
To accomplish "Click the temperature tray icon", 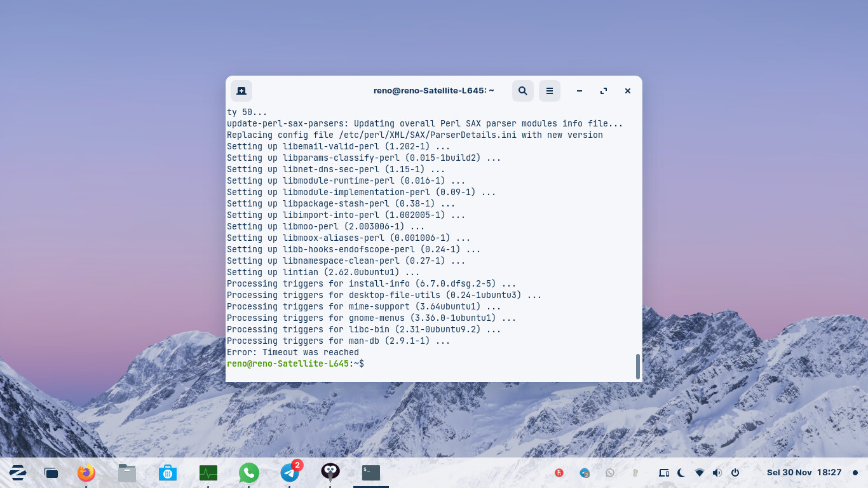I will pos(635,473).
